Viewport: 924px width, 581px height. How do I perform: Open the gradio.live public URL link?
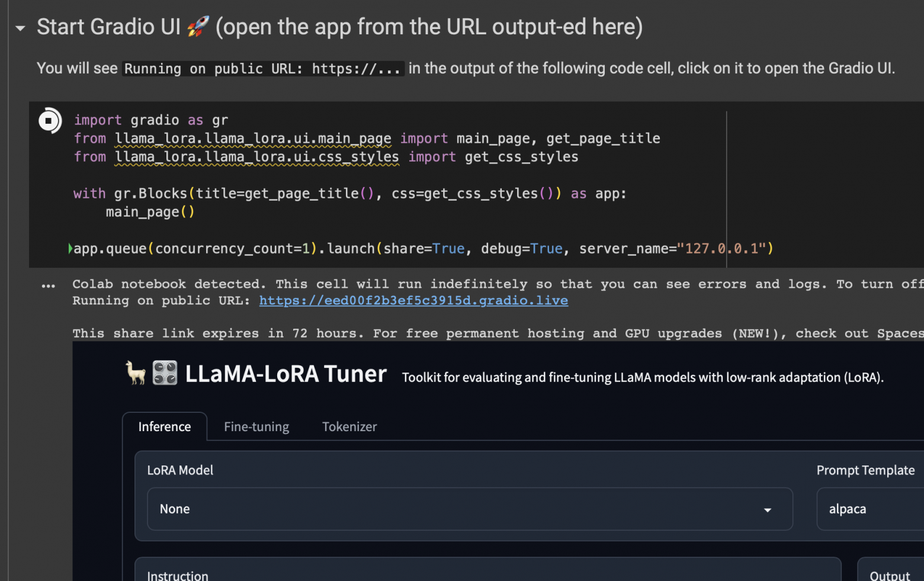point(413,301)
